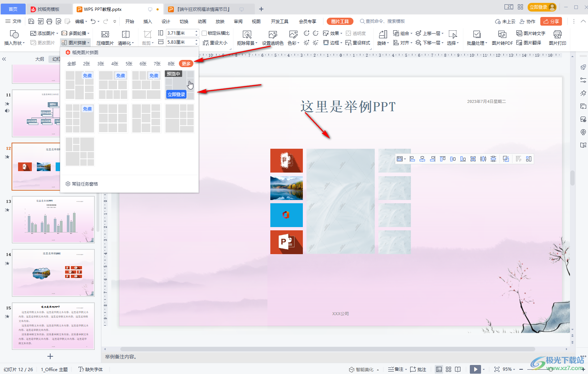The image size is (588, 374).
Task: Toggle Normal view button in status bar
Action: click(439, 369)
